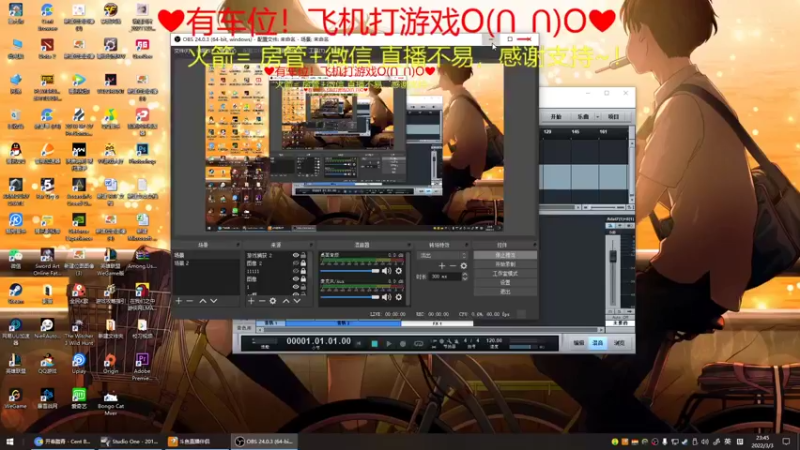Adjust the desktop audio volume slider

pyautogui.click(x=351, y=271)
